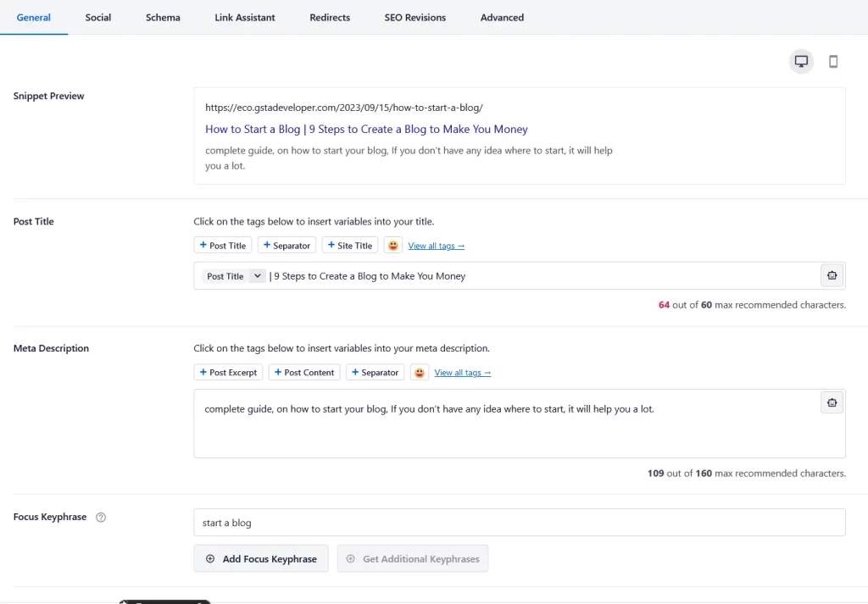Image resolution: width=868 pixels, height=604 pixels.
Task: Insert the Site Title tag
Action: coord(350,245)
